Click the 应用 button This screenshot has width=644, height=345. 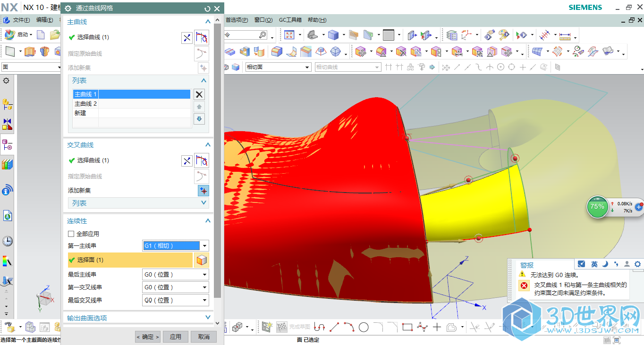pos(176,337)
